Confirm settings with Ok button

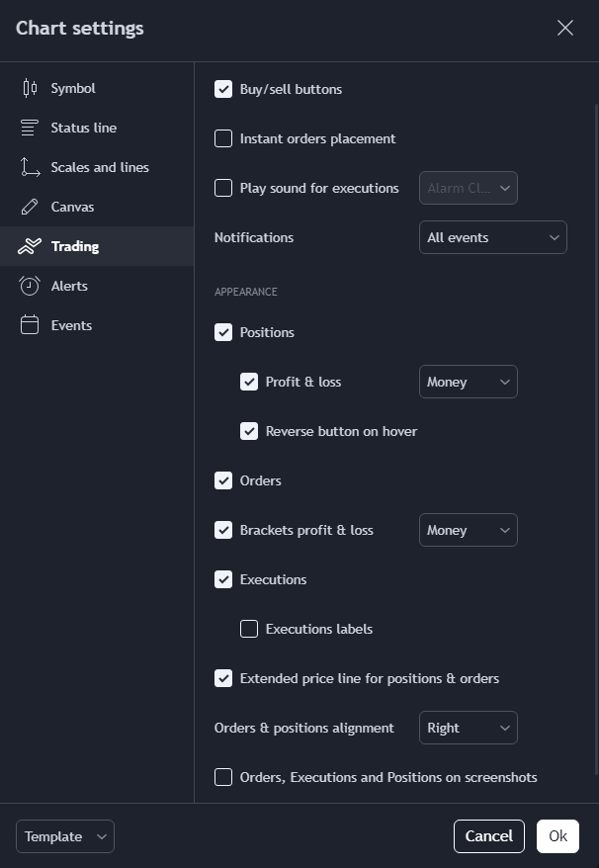[x=558, y=836]
